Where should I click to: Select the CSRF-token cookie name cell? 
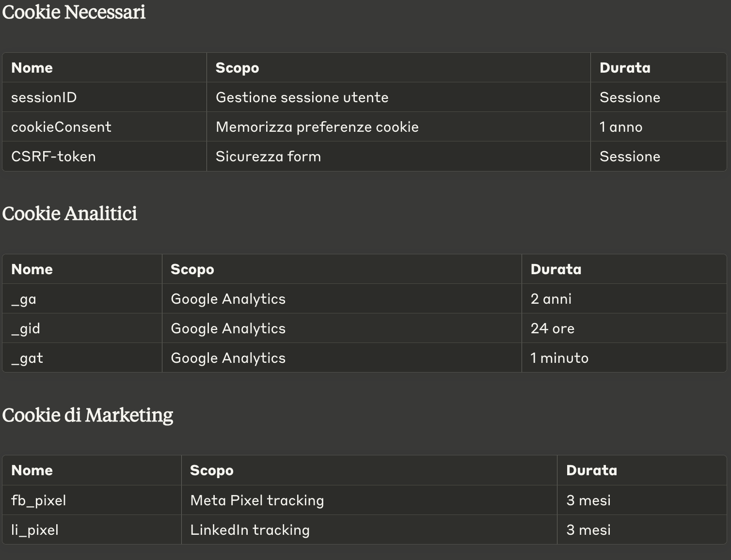click(53, 156)
